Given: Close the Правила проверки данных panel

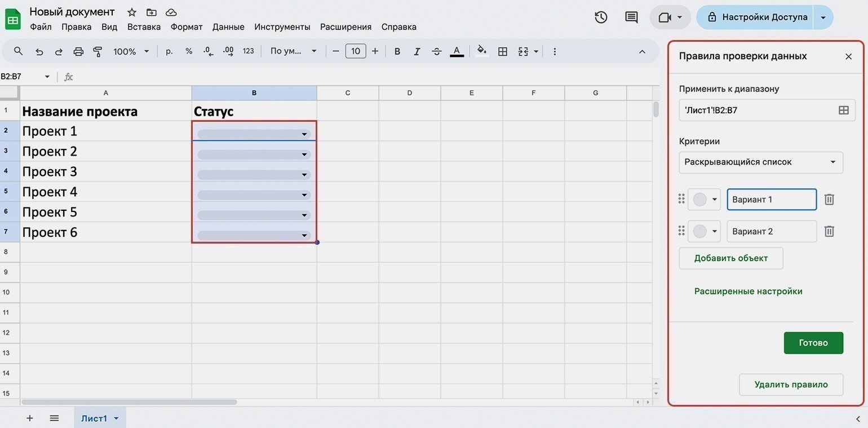Looking at the screenshot, I should 848,56.
